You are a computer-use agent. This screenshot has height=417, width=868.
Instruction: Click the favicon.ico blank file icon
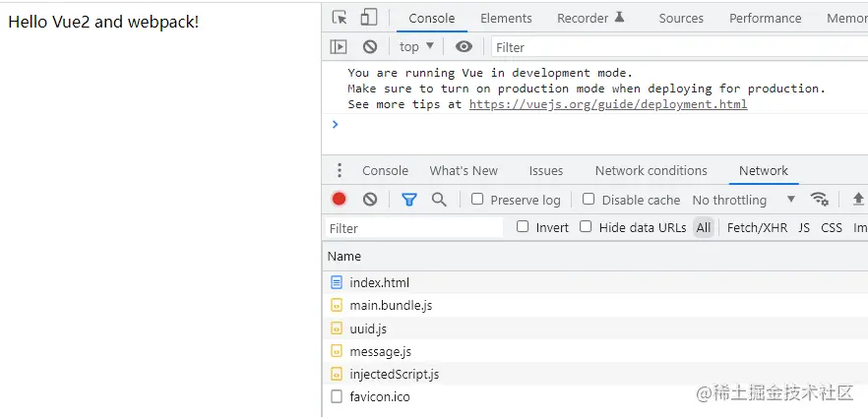tap(337, 396)
